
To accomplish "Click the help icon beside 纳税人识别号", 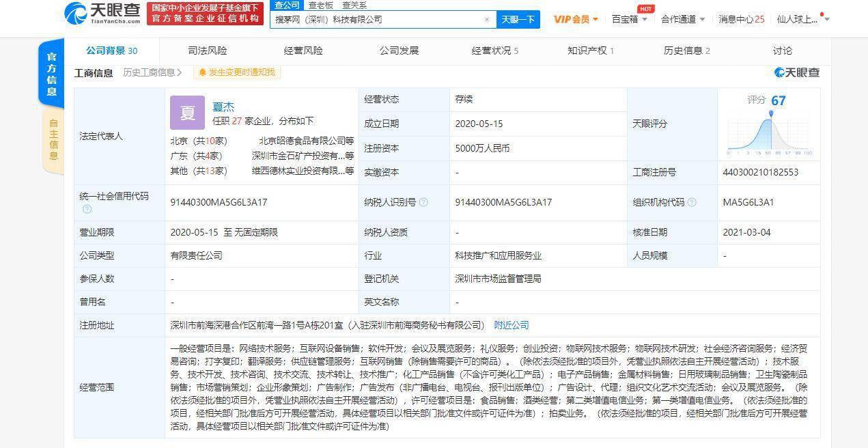I will coord(423,202).
